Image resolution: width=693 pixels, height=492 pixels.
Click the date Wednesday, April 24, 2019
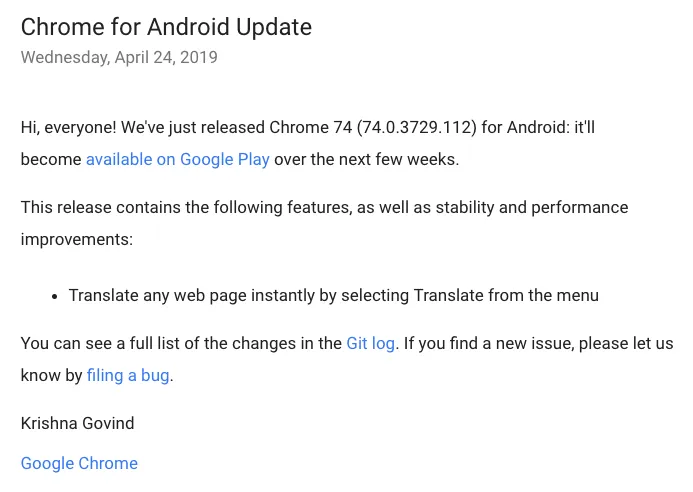pyautogui.click(x=119, y=57)
